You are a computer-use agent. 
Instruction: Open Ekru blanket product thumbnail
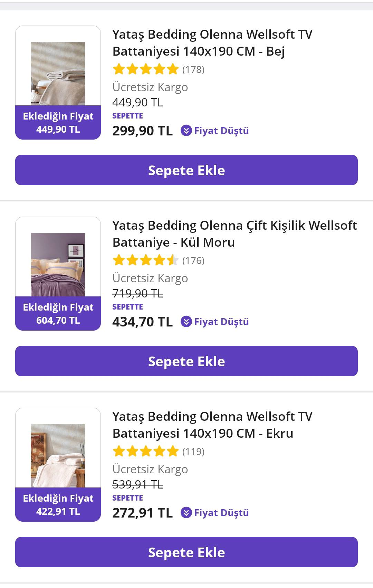(58, 455)
